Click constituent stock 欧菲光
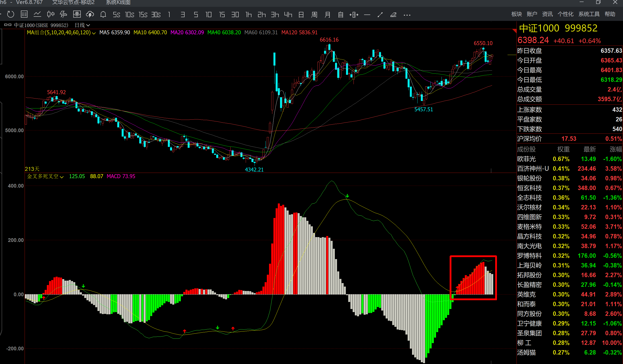The width and height of the screenshot is (623, 364). coord(526,159)
